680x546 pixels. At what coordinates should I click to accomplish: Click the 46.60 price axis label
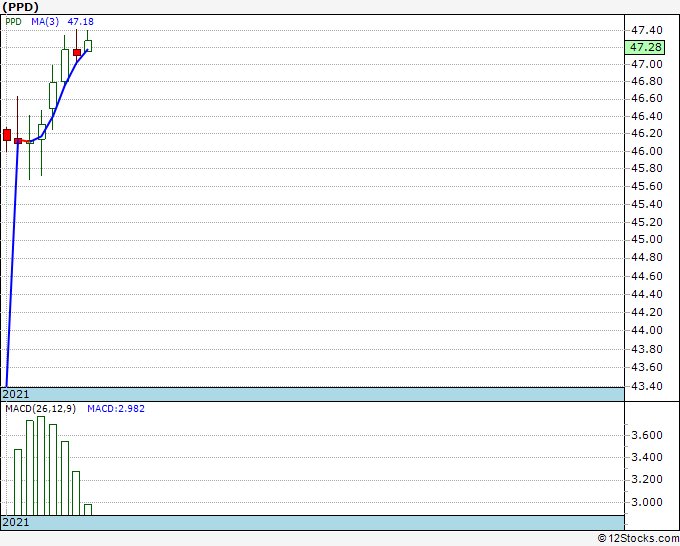pos(646,98)
